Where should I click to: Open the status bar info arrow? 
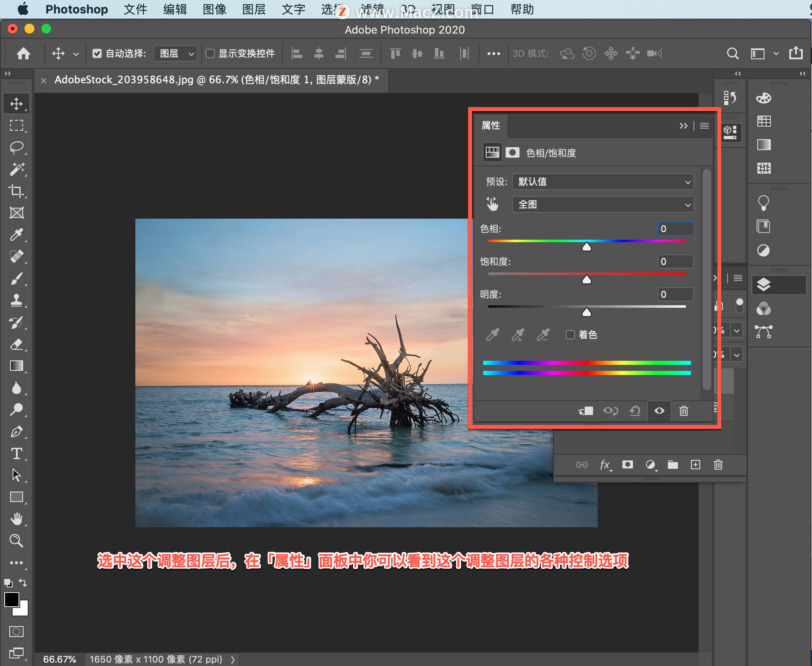tap(233, 659)
